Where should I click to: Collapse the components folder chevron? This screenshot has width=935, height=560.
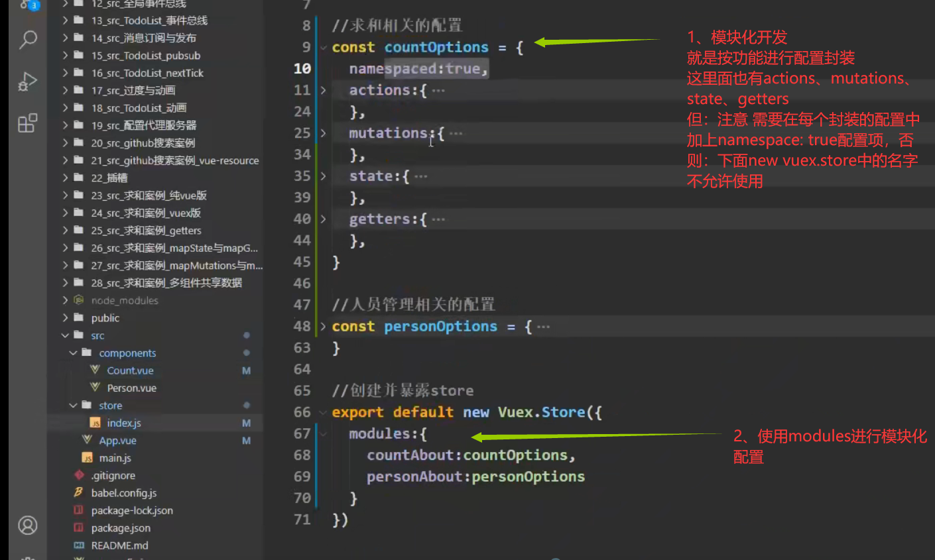(73, 353)
